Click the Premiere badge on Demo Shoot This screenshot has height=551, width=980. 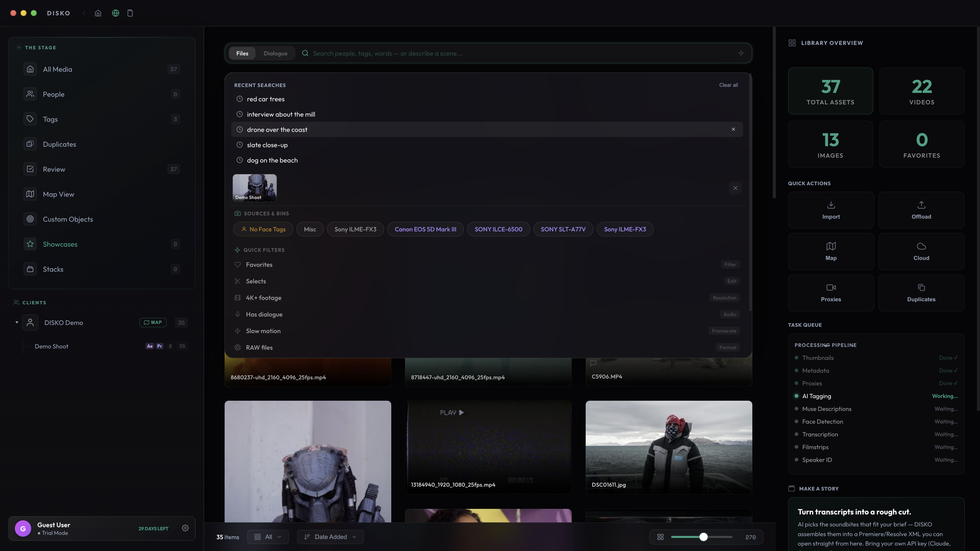pyautogui.click(x=160, y=346)
